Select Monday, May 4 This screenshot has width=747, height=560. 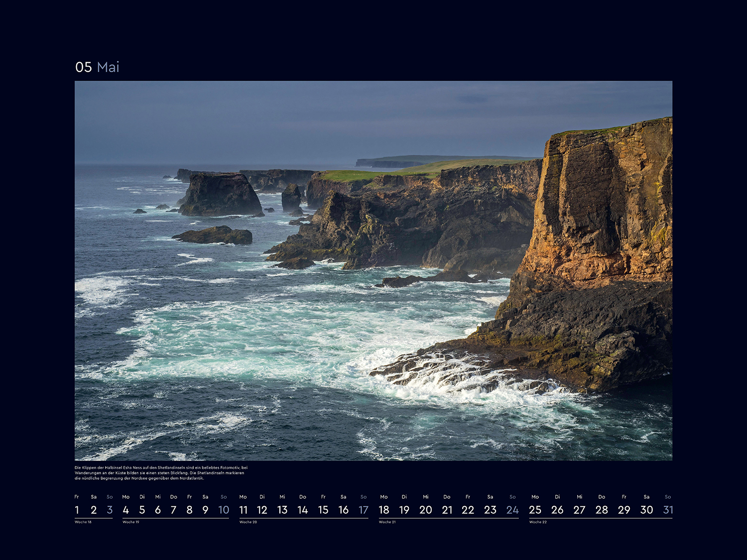tap(125, 510)
